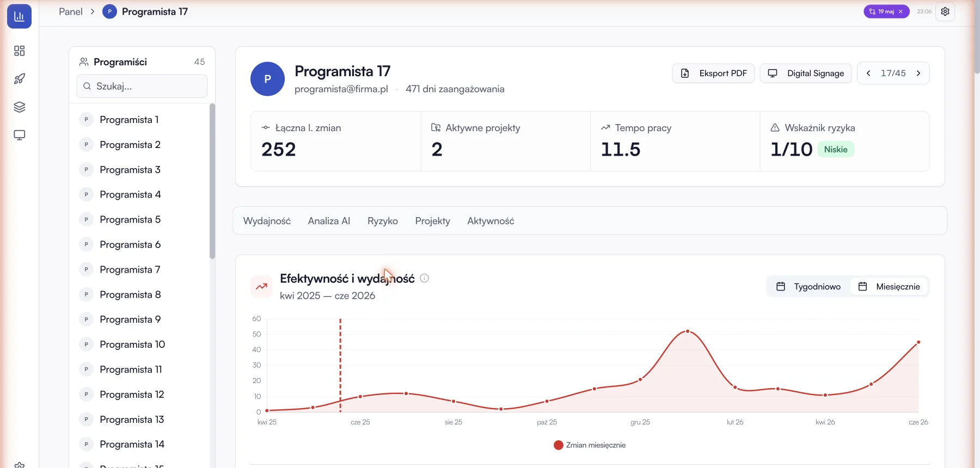The height and width of the screenshot is (468, 980).
Task: Go to previous programmer with left chevron
Action: click(868, 73)
